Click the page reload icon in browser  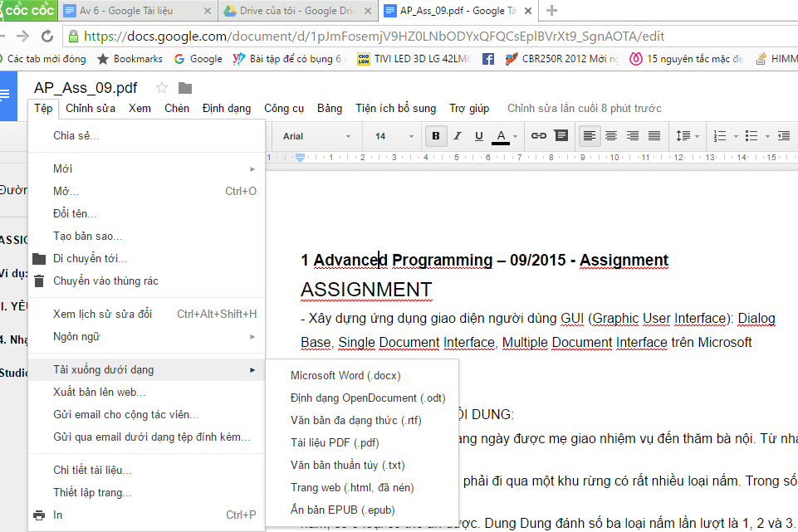click(x=47, y=37)
